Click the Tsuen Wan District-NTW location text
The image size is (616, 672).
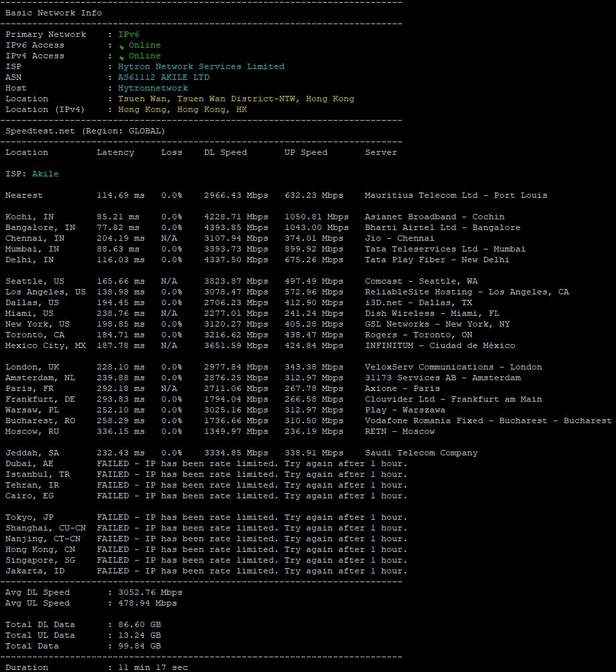(x=236, y=99)
